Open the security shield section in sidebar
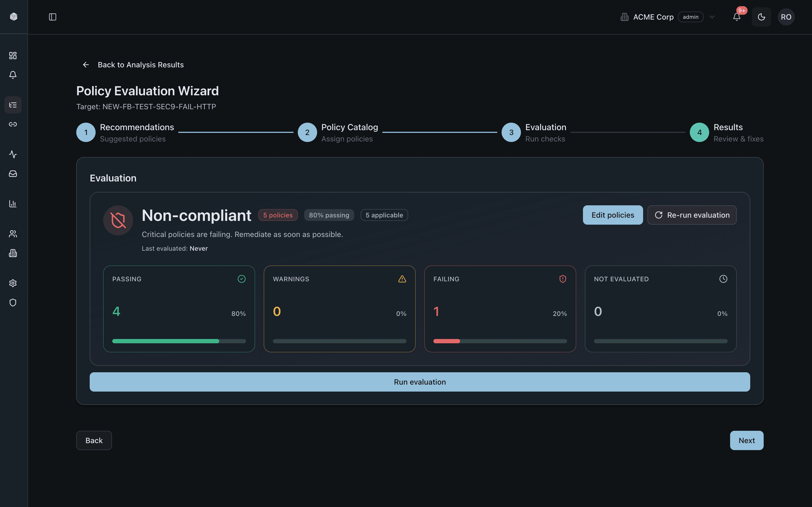Viewport: 812px width, 507px height. 13,302
